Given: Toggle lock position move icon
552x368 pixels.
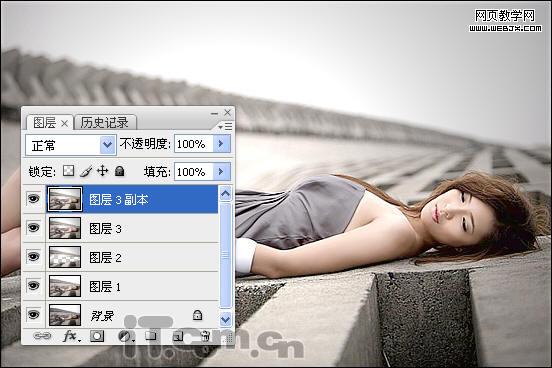Looking at the screenshot, I should click(102, 171).
